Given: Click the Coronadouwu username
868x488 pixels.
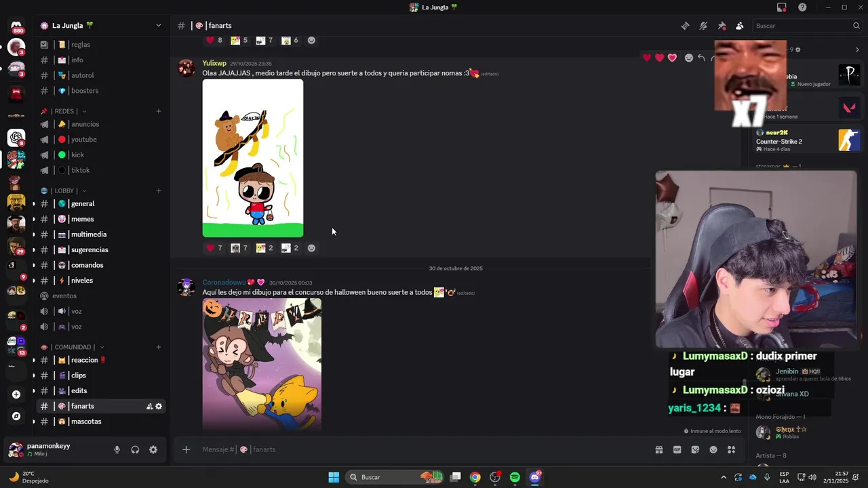Looking at the screenshot, I should pyautogui.click(x=224, y=283).
